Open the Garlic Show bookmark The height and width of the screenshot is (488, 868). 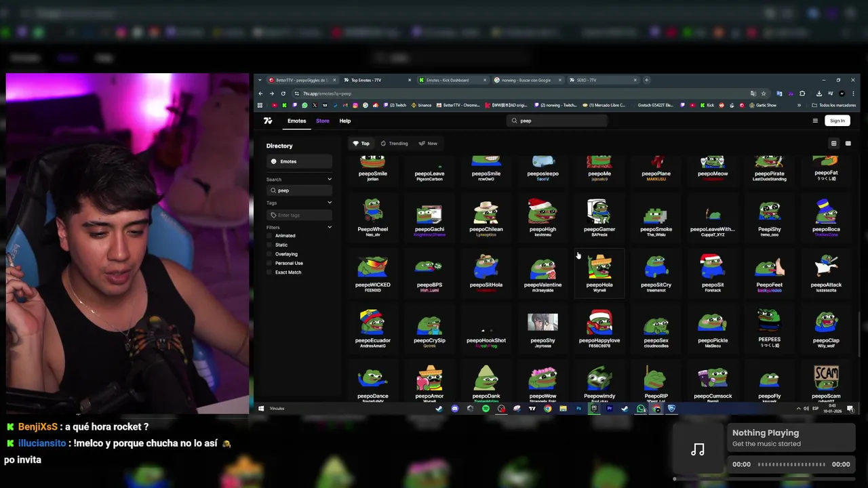[x=762, y=105]
